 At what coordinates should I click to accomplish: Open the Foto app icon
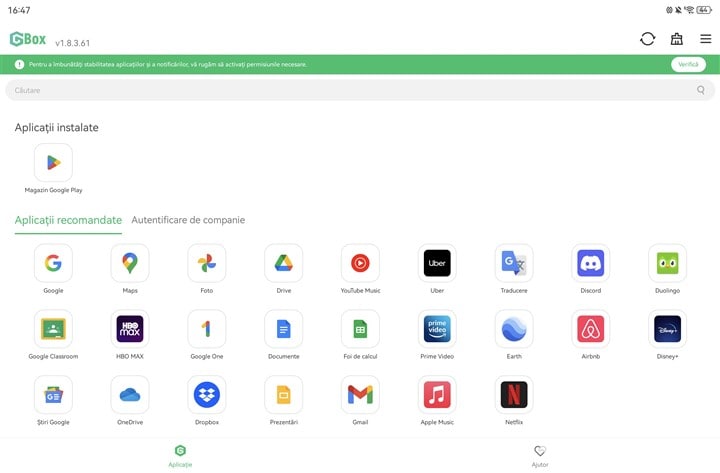[x=207, y=263]
